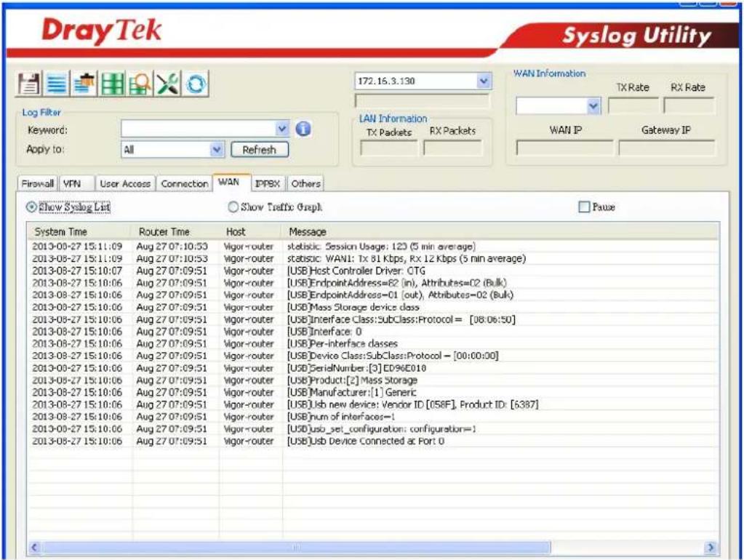Select the 'Host Controller Driver: OTG' row
Viewport: 744px width, 560px height.
(373, 271)
